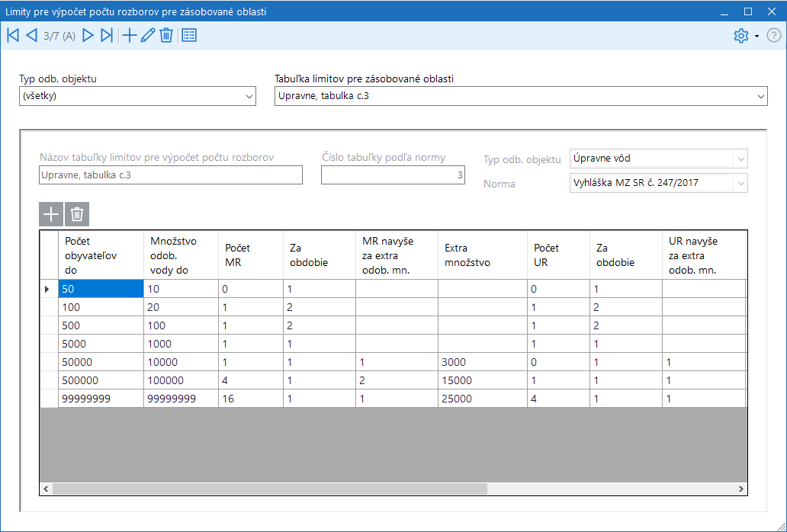Go to the previous record

(x=31, y=35)
